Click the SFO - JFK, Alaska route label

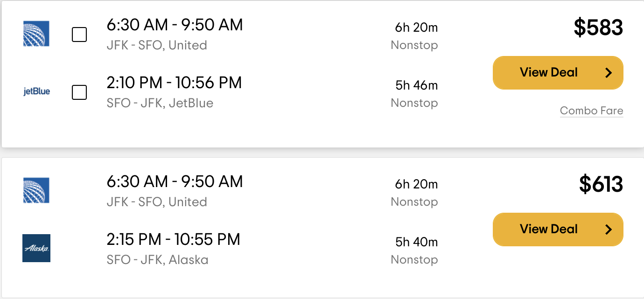[158, 260]
